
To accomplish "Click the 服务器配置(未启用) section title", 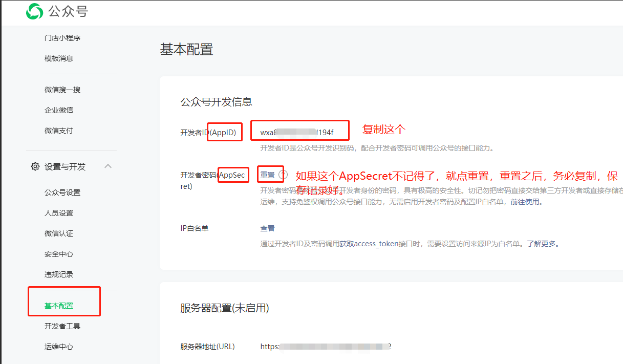I will point(225,308).
